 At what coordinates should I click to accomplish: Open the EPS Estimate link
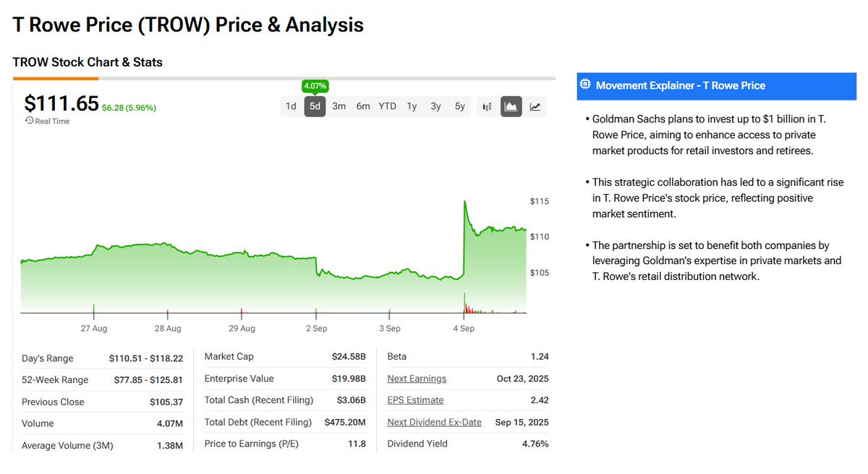(415, 400)
